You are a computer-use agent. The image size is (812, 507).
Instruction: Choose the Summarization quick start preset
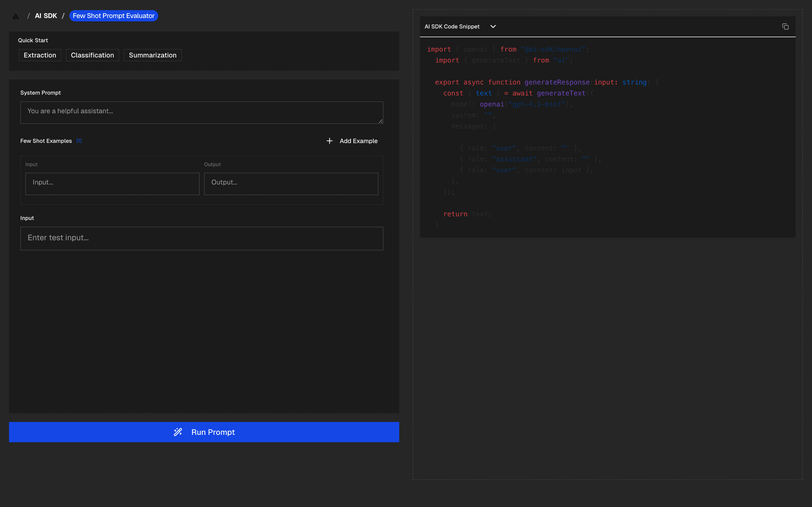152,55
